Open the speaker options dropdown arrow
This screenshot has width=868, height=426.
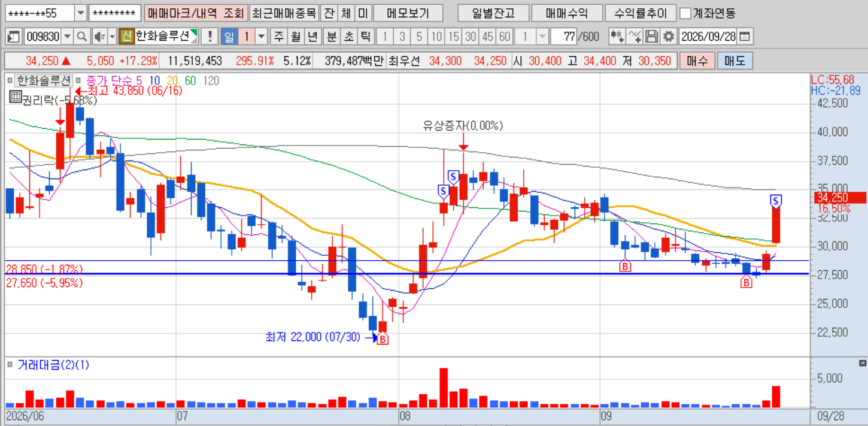click(112, 37)
